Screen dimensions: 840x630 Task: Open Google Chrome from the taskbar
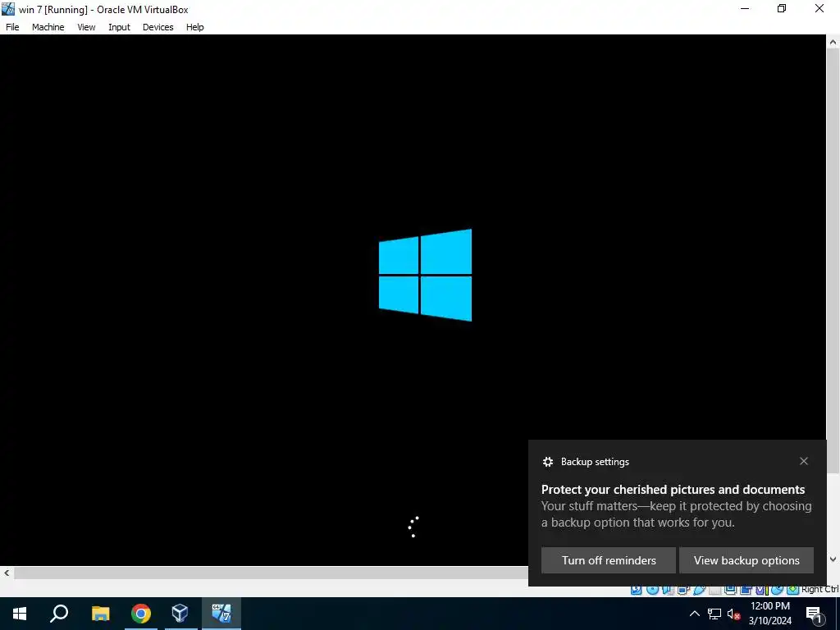click(x=140, y=614)
